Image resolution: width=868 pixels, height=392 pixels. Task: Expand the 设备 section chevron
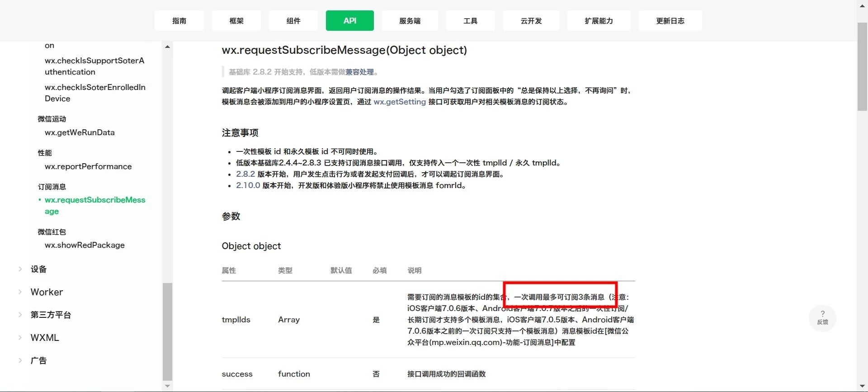(20, 269)
